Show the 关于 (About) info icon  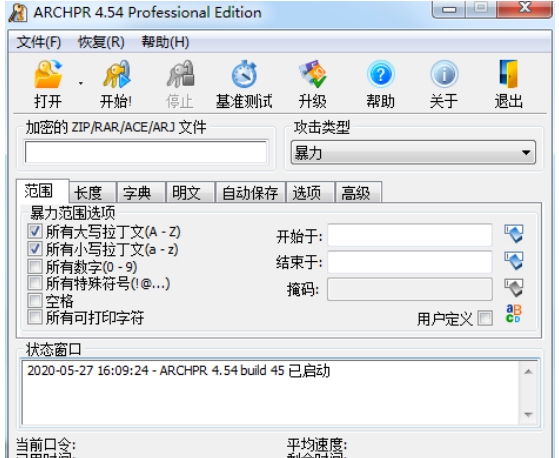click(x=444, y=74)
